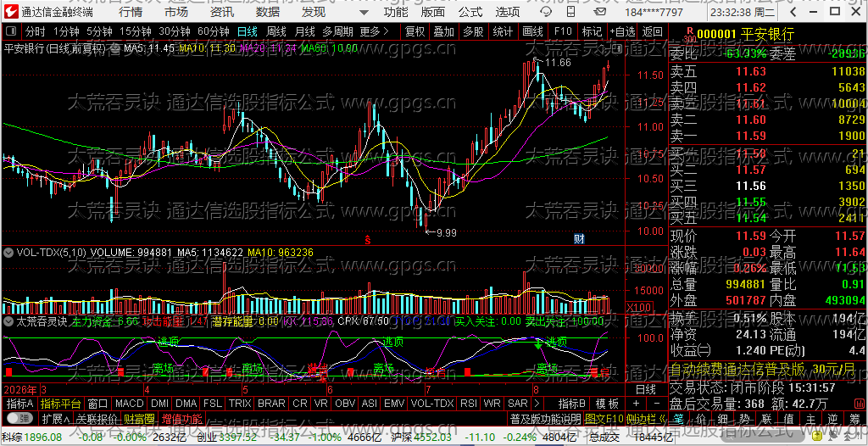Switch to 60分钟 period

click(213, 31)
